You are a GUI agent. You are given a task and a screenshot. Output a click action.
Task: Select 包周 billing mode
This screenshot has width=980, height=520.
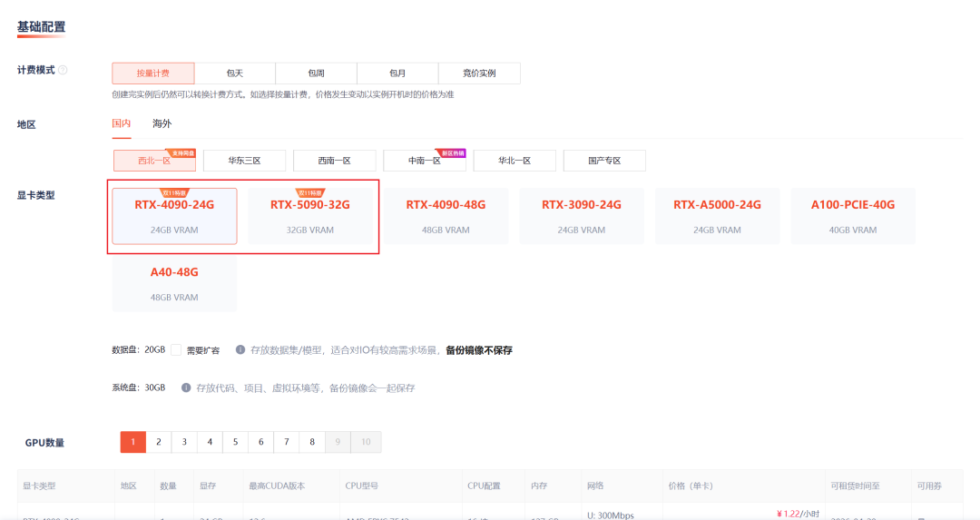[x=317, y=74]
